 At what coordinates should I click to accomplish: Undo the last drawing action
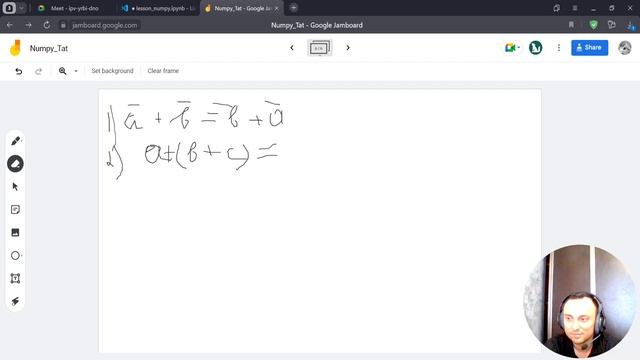[19, 71]
